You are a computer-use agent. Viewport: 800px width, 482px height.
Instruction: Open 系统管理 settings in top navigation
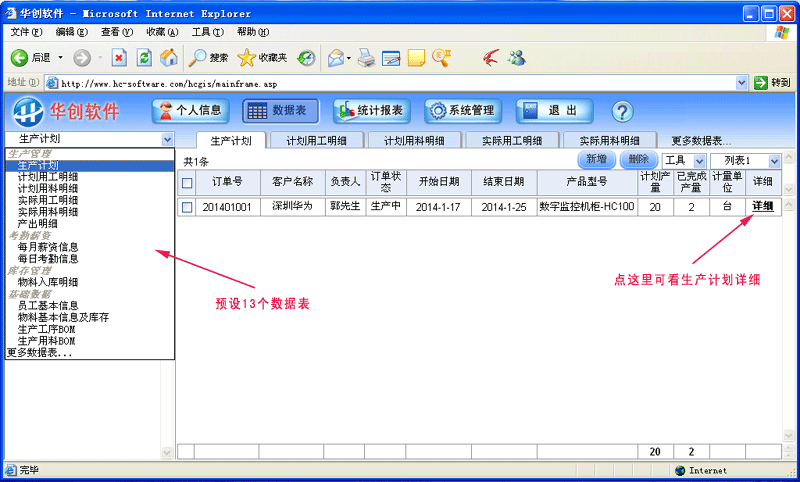[x=461, y=111]
